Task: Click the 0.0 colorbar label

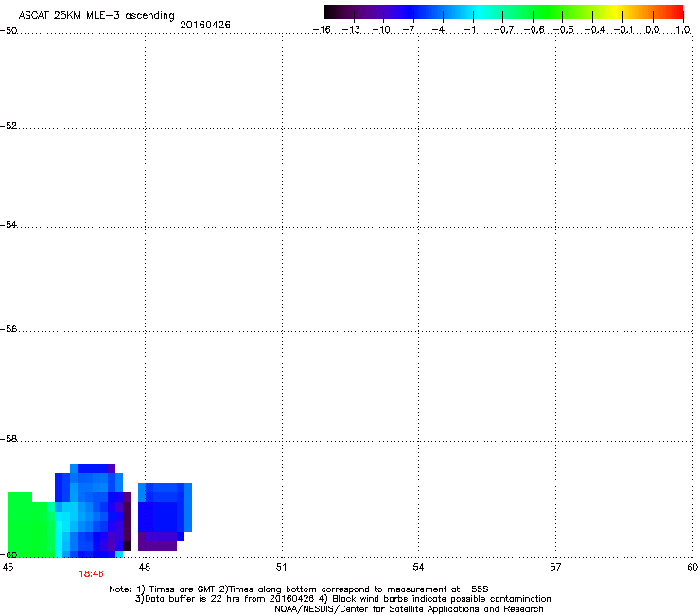Action: click(x=653, y=30)
